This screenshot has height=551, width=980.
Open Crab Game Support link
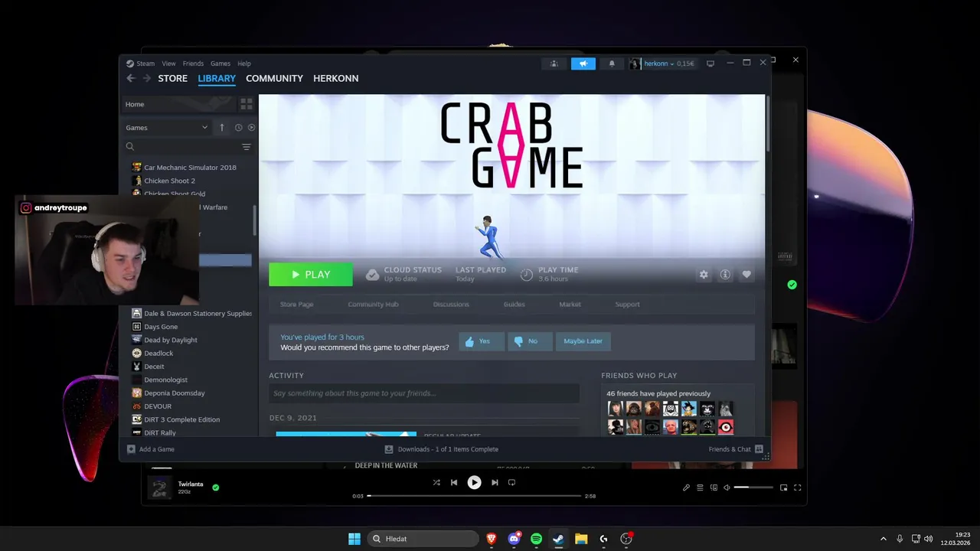627,305
